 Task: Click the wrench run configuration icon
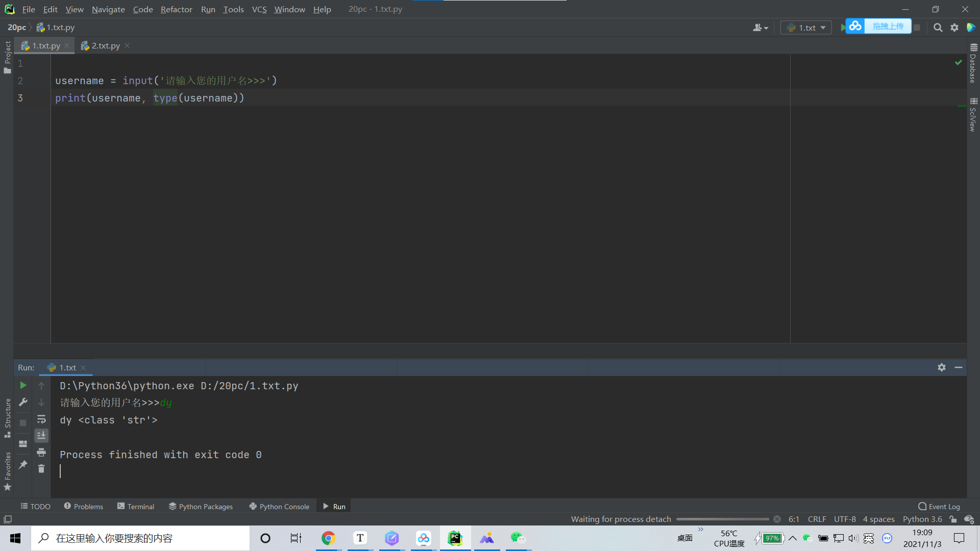tap(23, 402)
